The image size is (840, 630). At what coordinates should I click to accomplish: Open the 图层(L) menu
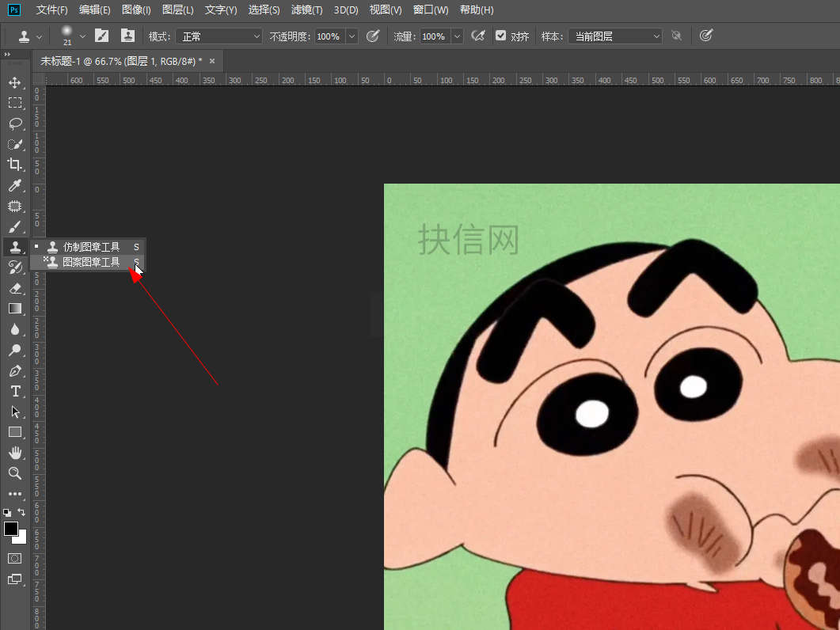point(178,10)
